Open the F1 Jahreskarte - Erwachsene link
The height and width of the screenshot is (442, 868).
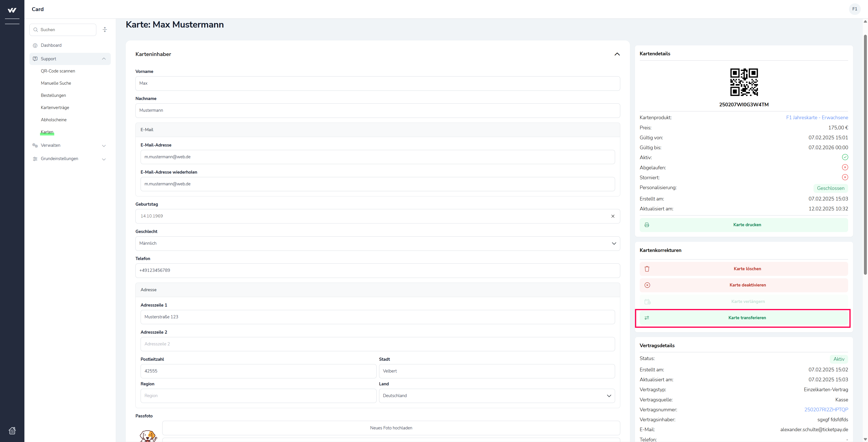[x=817, y=117]
